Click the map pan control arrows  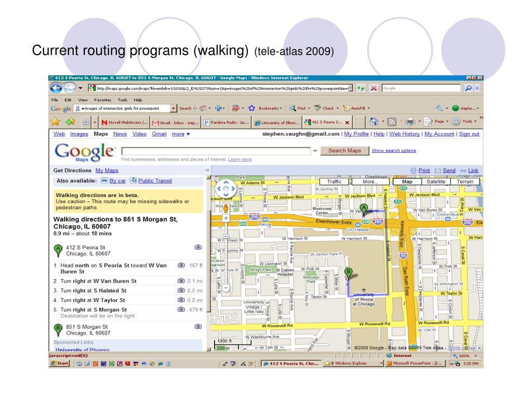click(x=226, y=189)
